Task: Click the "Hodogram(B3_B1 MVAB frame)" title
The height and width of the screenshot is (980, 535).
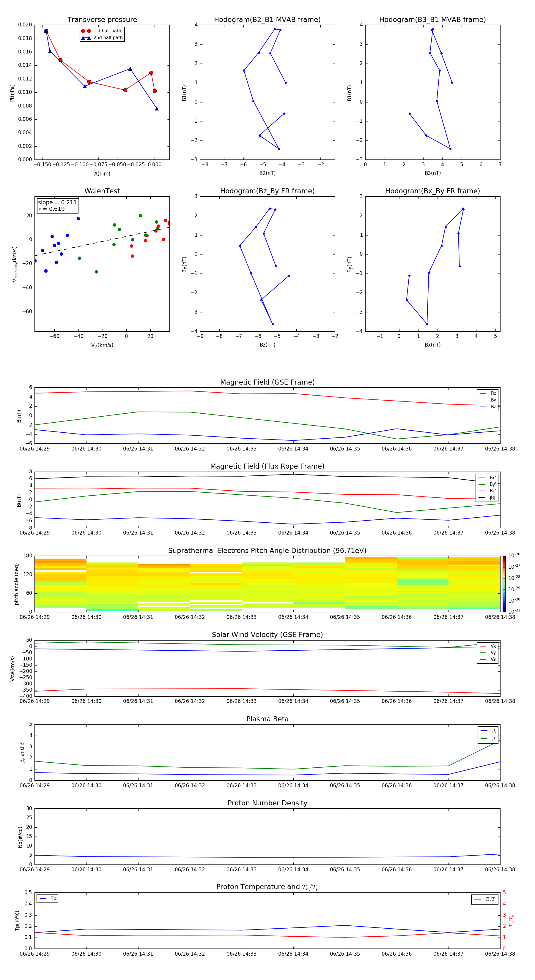Action: click(432, 19)
